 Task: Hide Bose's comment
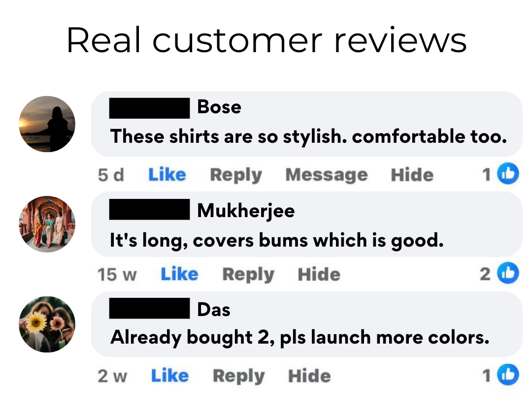[412, 175]
